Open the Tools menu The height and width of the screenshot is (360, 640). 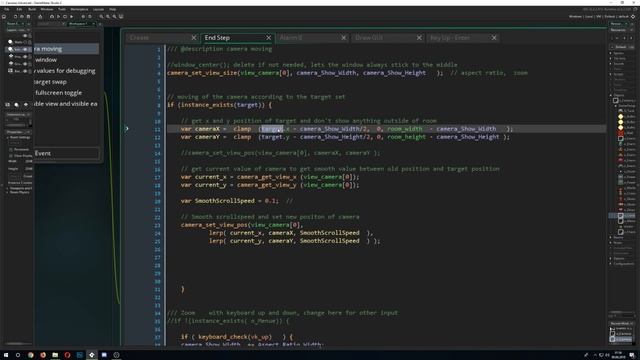click(x=62, y=9)
